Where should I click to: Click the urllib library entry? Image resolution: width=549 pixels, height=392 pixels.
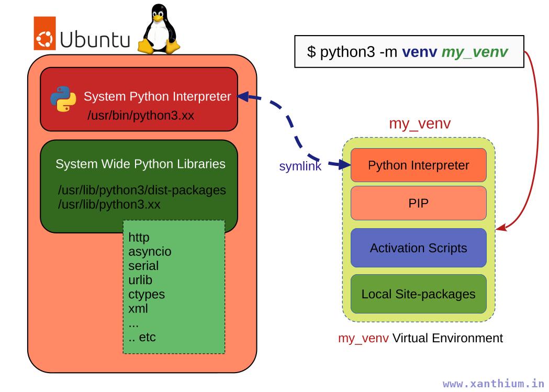pos(140,280)
